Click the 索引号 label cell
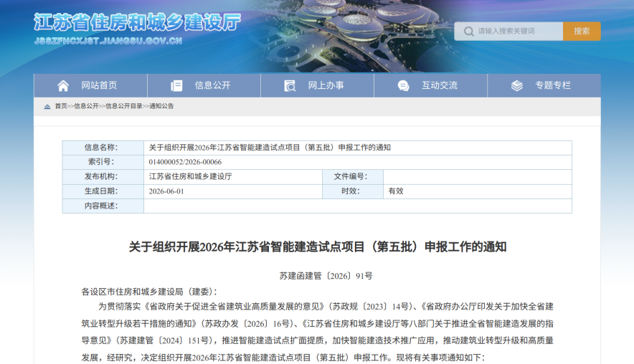The height and width of the screenshot is (364, 634). [103, 162]
